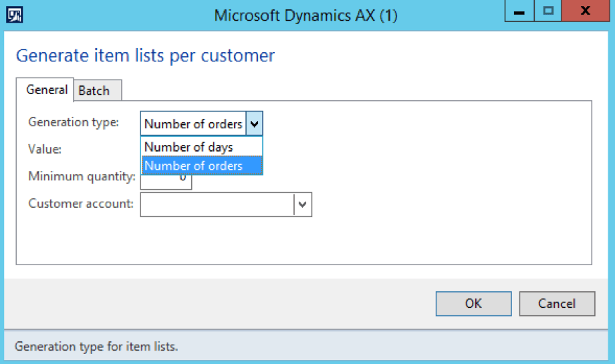Click the "Customer account:" label
Viewport: 615px width, 364px height.
tap(81, 204)
